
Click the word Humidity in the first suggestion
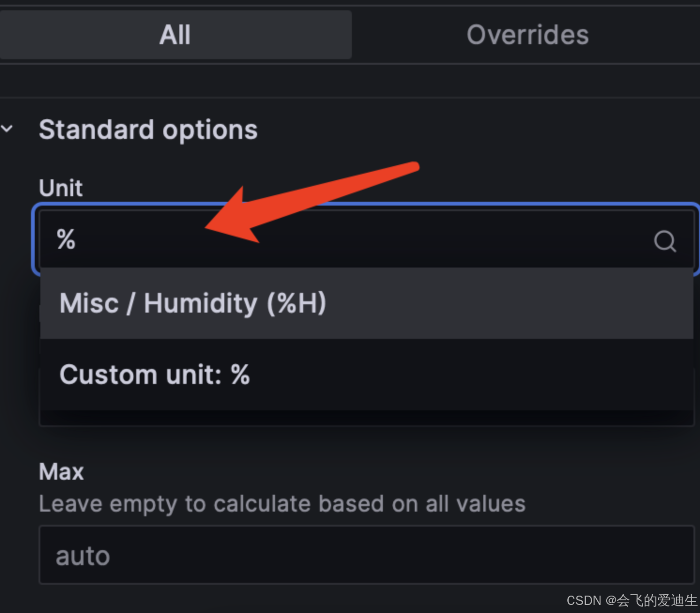click(200, 303)
